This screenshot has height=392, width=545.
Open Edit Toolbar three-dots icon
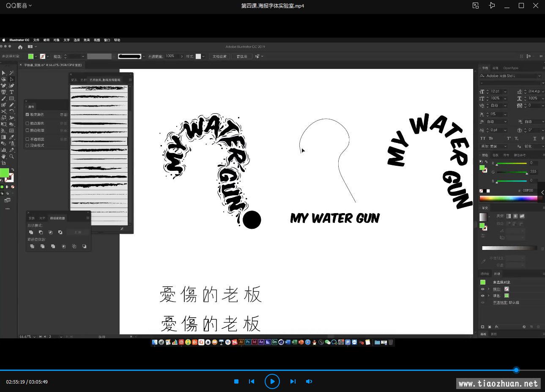[x=7, y=208]
